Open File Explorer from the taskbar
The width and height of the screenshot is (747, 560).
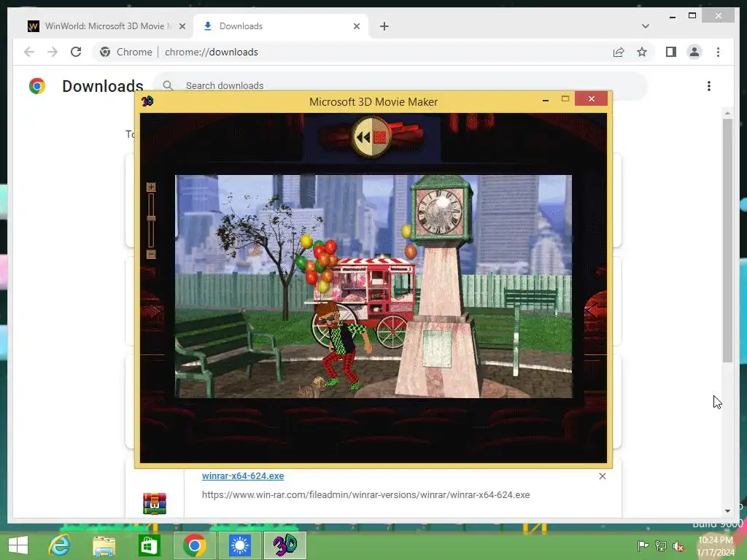tap(104, 545)
